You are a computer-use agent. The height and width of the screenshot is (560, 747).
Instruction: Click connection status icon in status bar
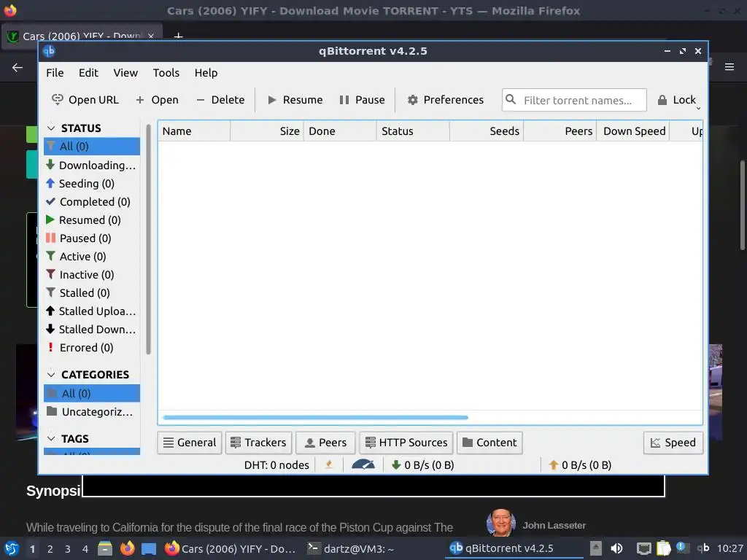coord(329,464)
